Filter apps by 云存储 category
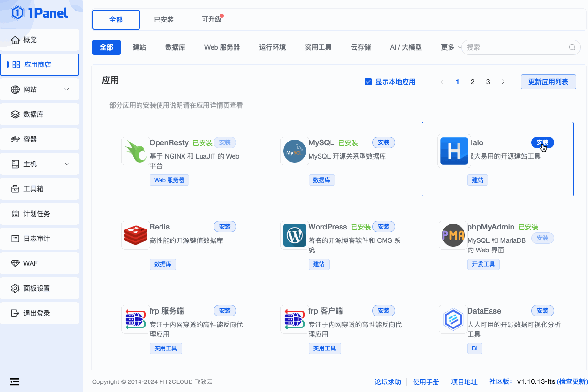Image resolution: width=588 pixels, height=392 pixels. pyautogui.click(x=361, y=47)
